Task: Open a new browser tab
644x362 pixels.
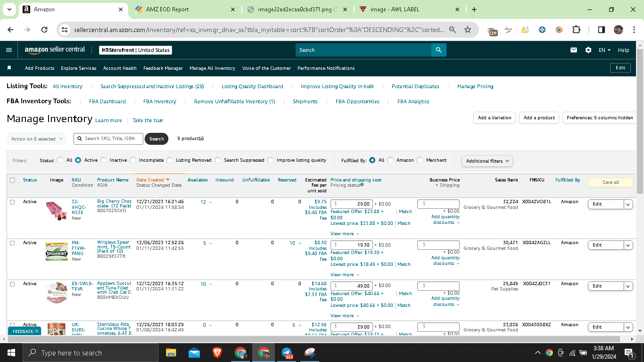Action: tap(474, 9)
